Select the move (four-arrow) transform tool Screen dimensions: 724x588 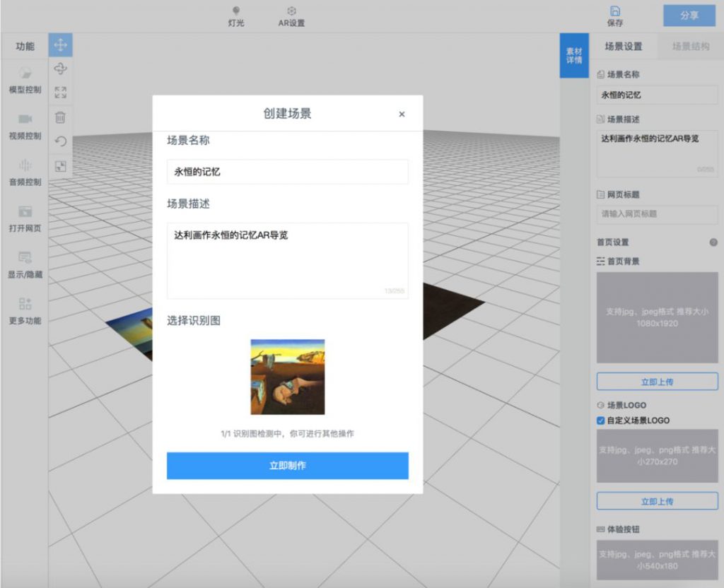click(61, 45)
